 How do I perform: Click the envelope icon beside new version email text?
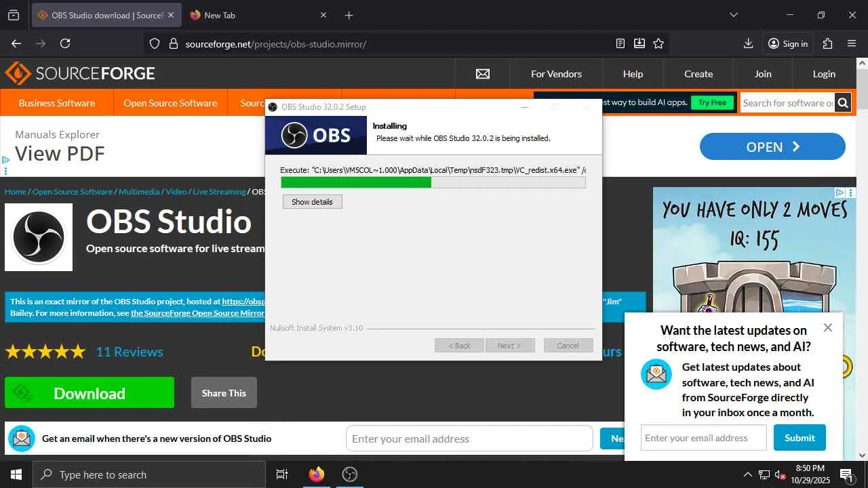click(22, 439)
